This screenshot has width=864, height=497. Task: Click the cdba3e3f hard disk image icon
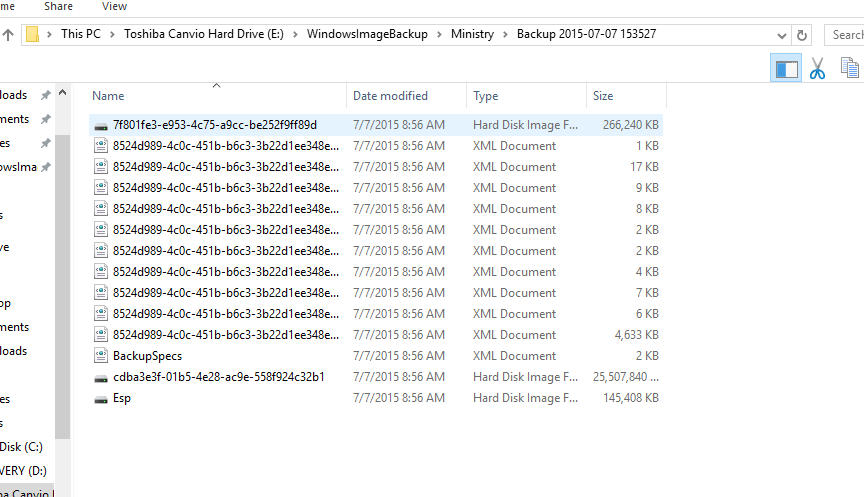point(100,377)
